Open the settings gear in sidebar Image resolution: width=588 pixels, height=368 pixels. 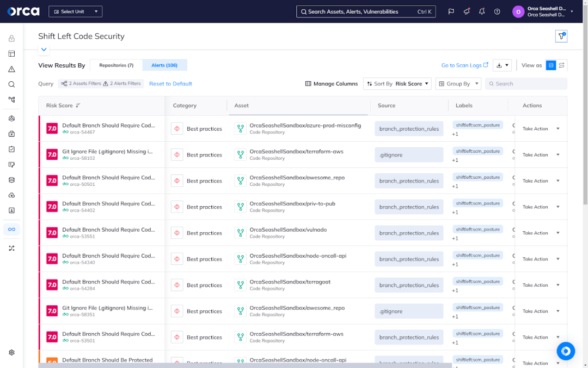(x=11, y=353)
